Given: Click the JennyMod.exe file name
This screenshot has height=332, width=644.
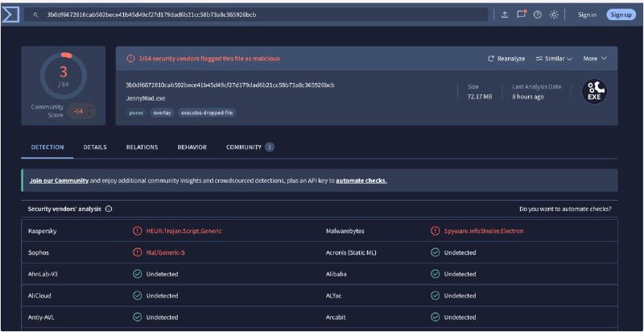Looking at the screenshot, I should (x=146, y=98).
